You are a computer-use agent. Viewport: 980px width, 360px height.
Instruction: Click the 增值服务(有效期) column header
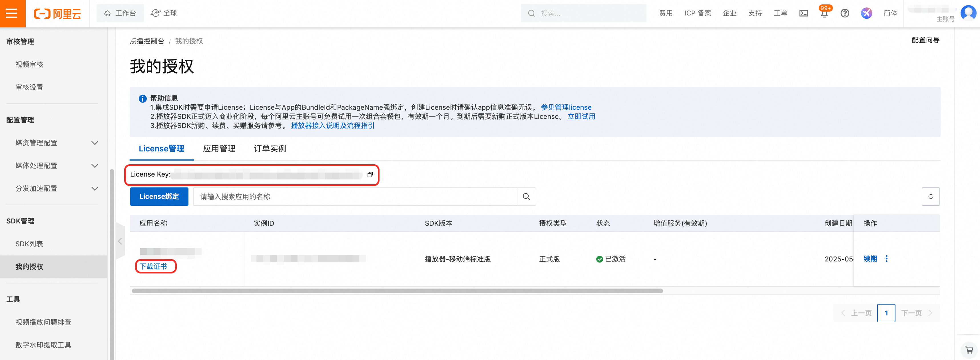[680, 223]
